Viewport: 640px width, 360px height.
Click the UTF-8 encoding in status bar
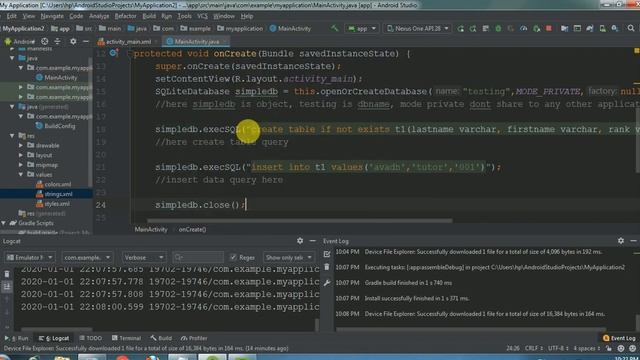pos(558,348)
